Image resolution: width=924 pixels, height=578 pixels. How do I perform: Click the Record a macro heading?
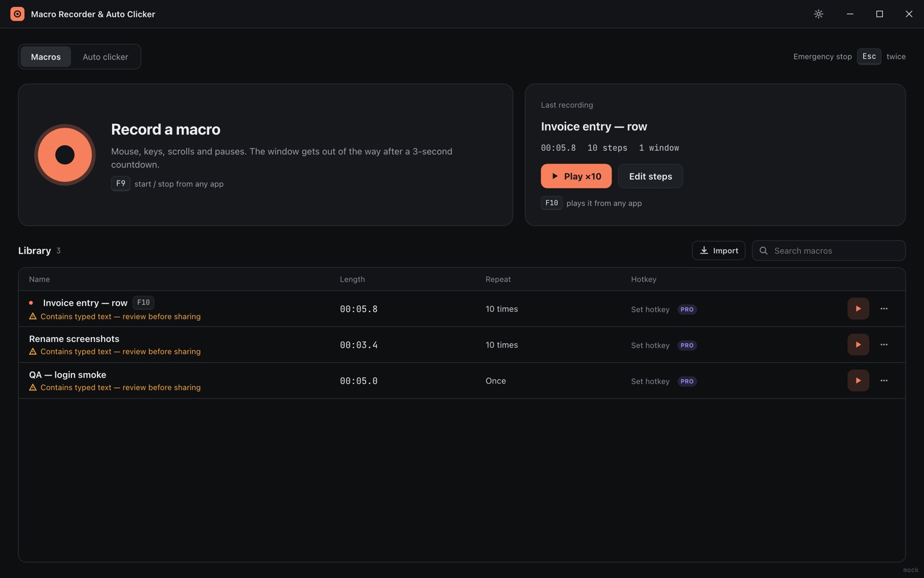166,129
